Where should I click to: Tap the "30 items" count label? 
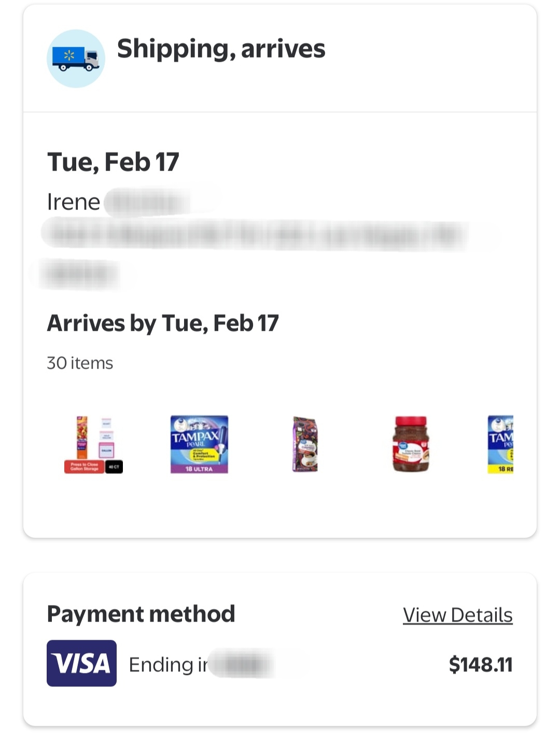tap(80, 363)
